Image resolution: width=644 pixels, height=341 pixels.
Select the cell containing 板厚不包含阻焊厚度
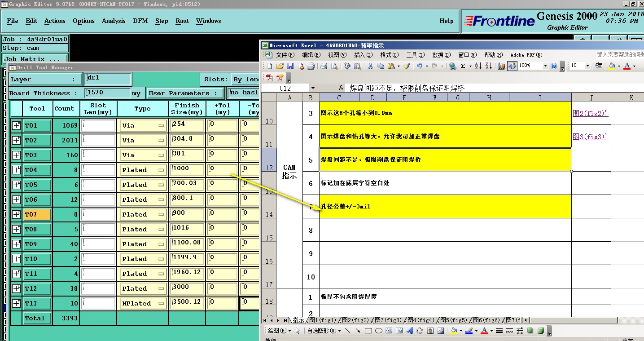[x=445, y=297]
